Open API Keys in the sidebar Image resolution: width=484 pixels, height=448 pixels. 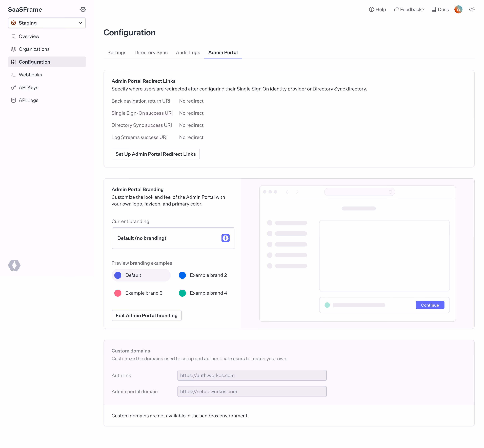[x=47, y=87]
